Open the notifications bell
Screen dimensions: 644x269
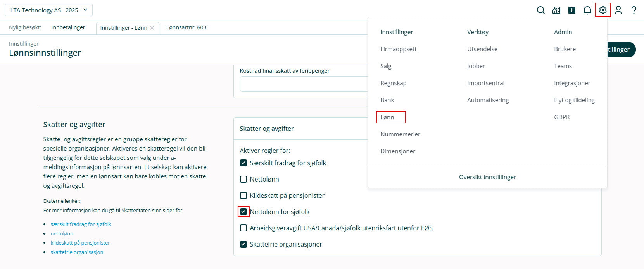click(x=587, y=10)
